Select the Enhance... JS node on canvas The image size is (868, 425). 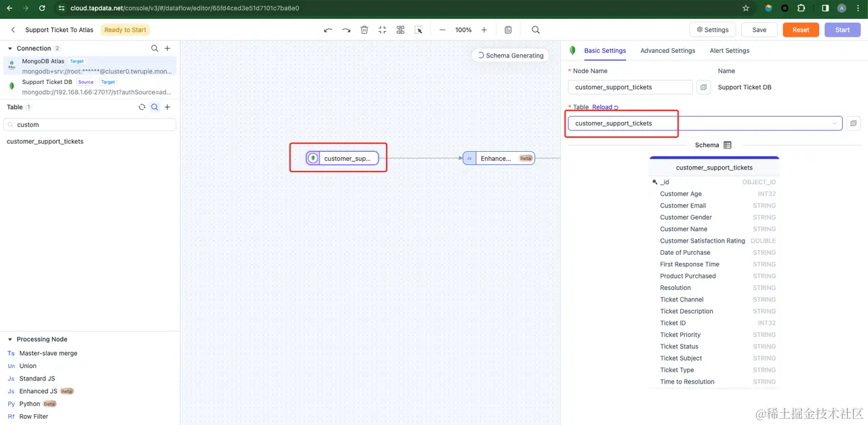click(498, 158)
